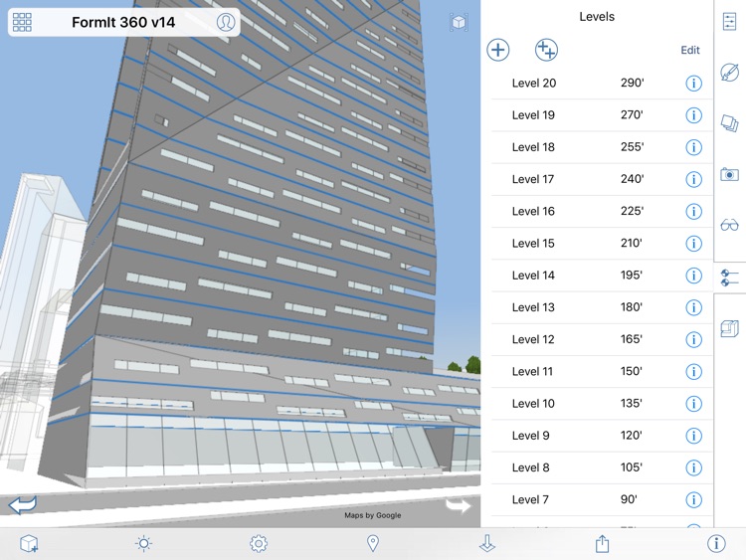The height and width of the screenshot is (560, 746).
Task: Tap the share export icon
Action: click(x=603, y=543)
